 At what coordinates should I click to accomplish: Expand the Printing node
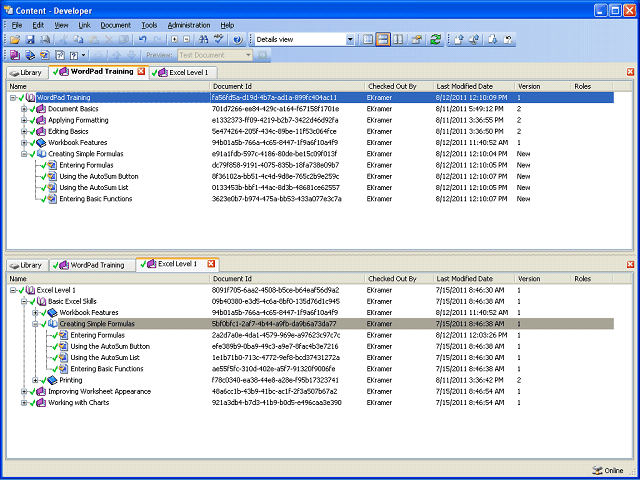click(36, 380)
